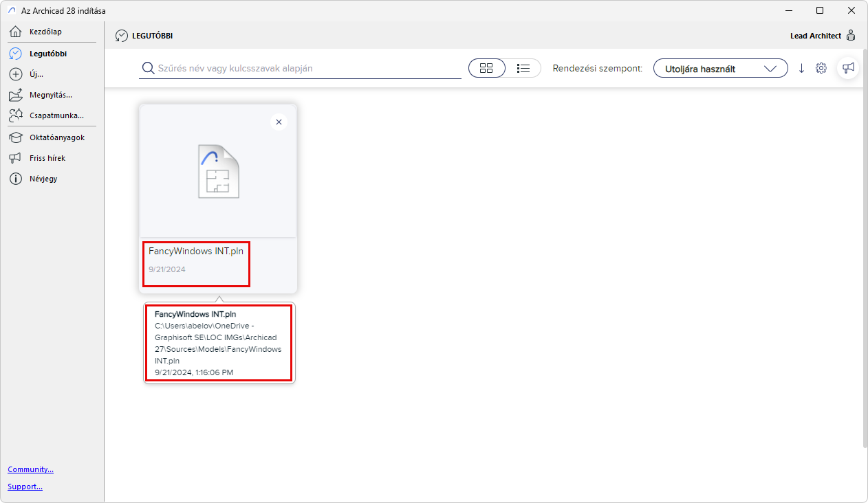Click the megaphone news button at top right
The image size is (868, 503).
click(848, 68)
